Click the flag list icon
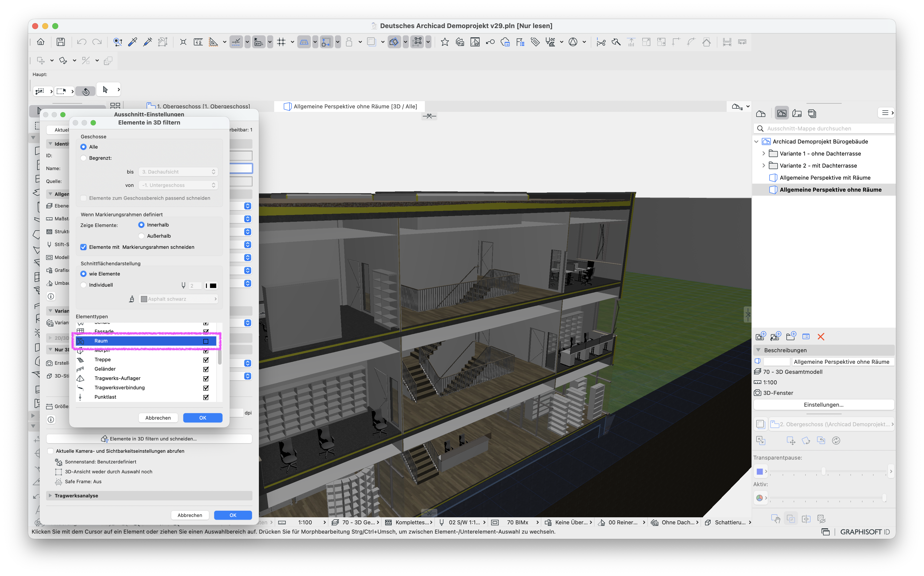Screen dimensions: 924x576 pyautogui.click(x=520, y=42)
